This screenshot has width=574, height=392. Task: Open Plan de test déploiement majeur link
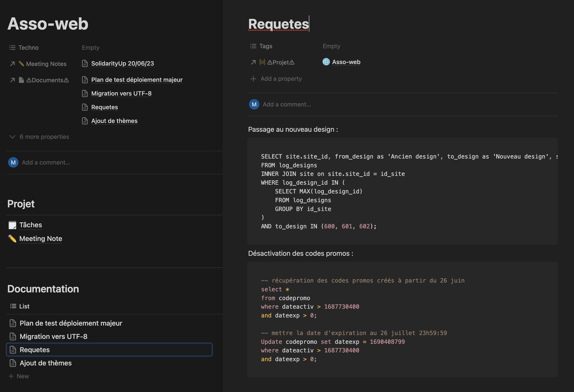click(x=137, y=80)
